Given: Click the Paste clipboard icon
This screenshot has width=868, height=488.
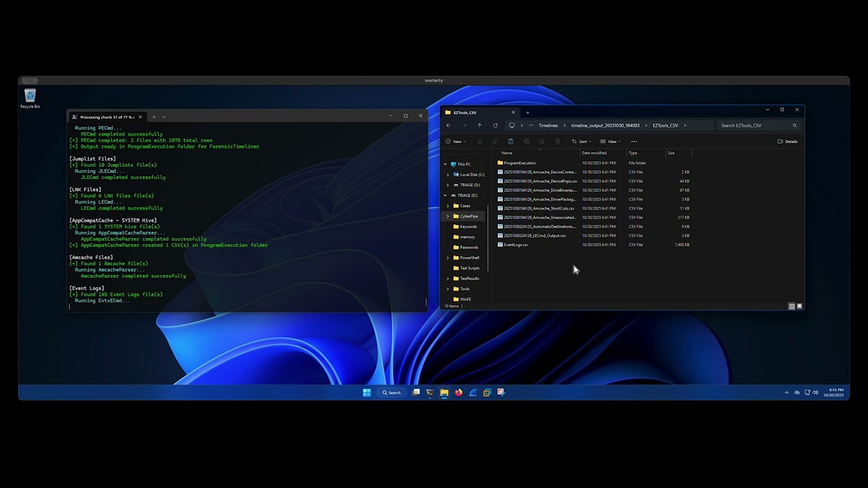Looking at the screenshot, I should 511,142.
